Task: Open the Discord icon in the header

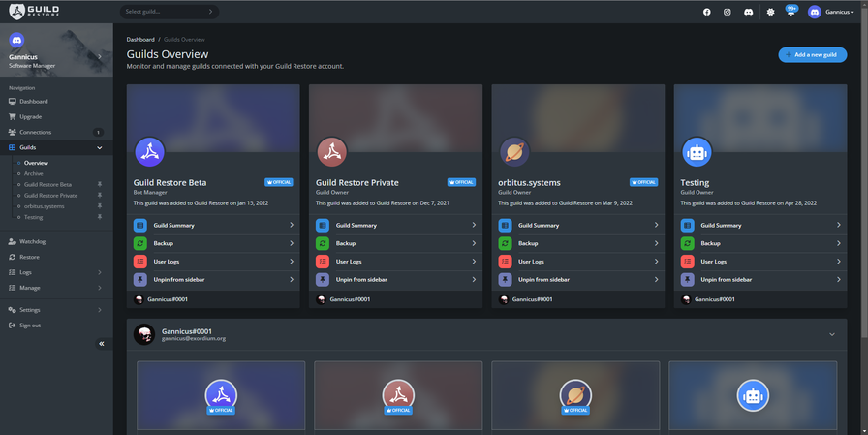Action: (749, 12)
